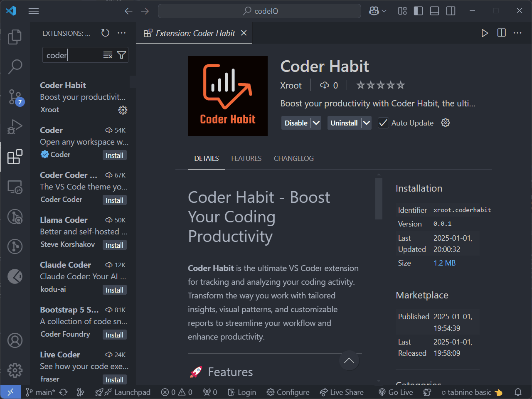Click the scroll-to-top chevron button

click(349, 361)
